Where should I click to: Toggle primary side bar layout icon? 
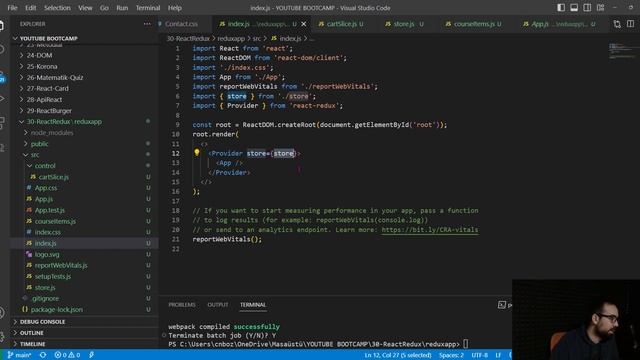561,8
